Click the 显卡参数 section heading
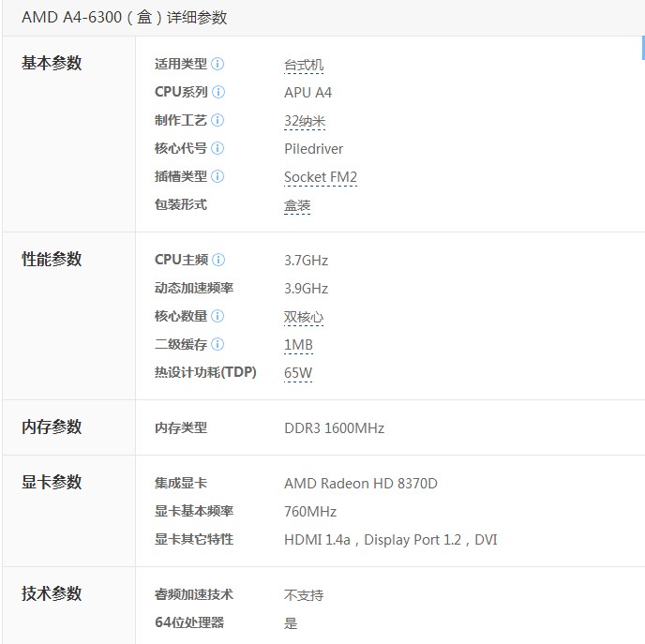The image size is (645, 644). 52,482
